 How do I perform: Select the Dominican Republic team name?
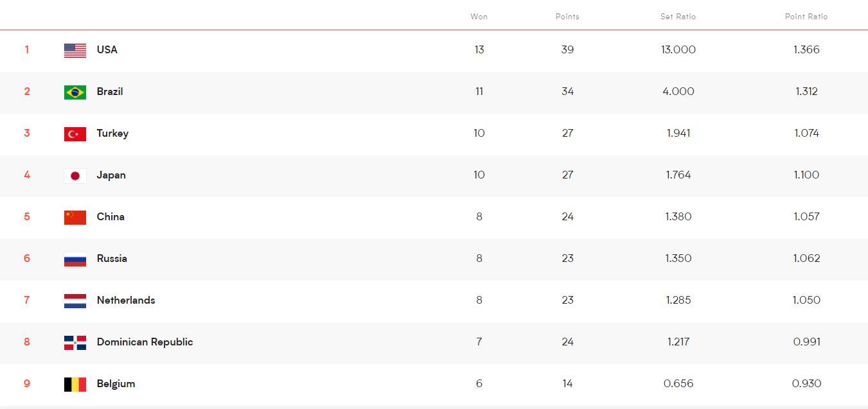point(145,342)
